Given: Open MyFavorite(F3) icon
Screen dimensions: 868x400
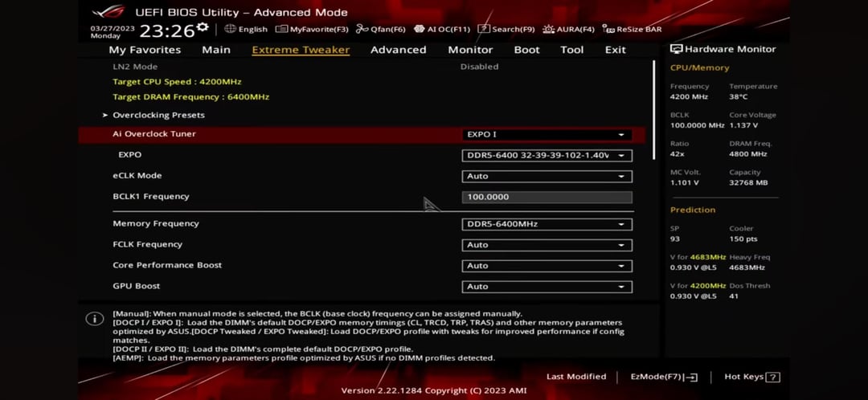Looking at the screenshot, I should 281,29.
